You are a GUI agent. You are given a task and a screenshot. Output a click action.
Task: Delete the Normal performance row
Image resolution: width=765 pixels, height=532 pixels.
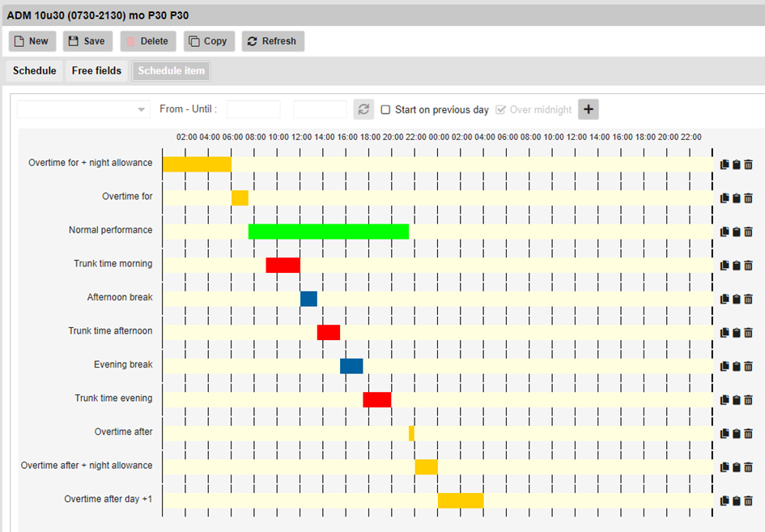point(749,232)
